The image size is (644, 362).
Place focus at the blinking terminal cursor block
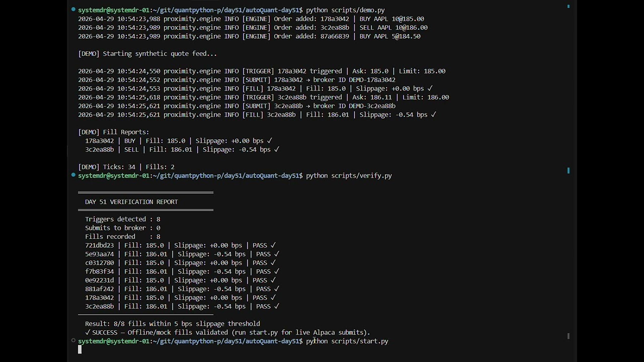[x=79, y=350]
